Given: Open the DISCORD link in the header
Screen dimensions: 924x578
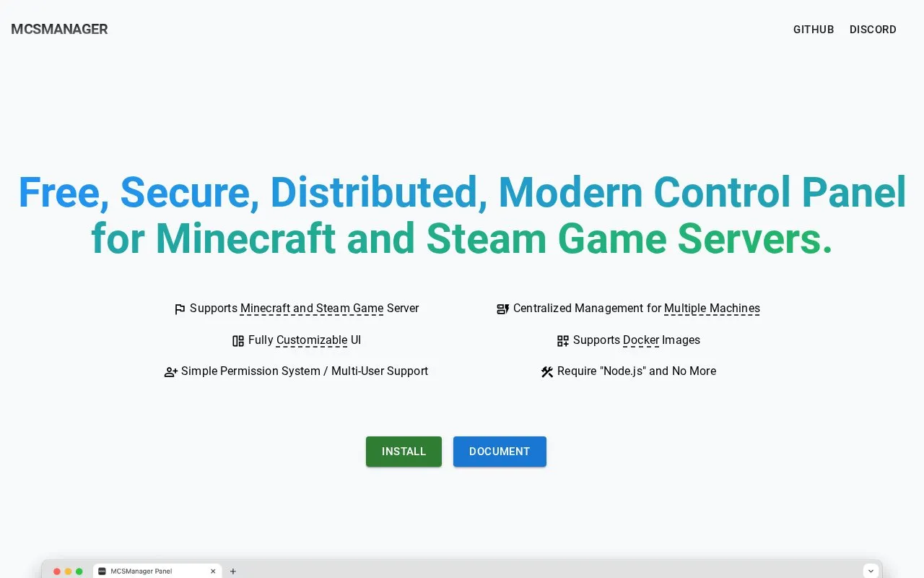Looking at the screenshot, I should [873, 30].
